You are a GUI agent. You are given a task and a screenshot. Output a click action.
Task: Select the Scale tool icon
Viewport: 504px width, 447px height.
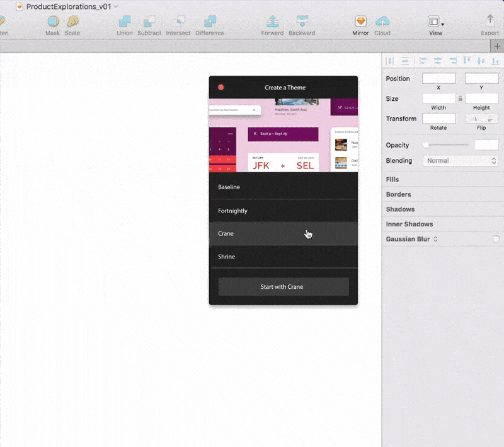pos(72,21)
